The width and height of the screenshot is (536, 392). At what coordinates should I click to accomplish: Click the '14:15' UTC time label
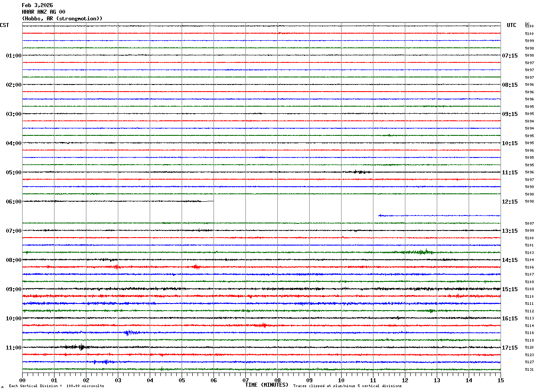point(510,260)
